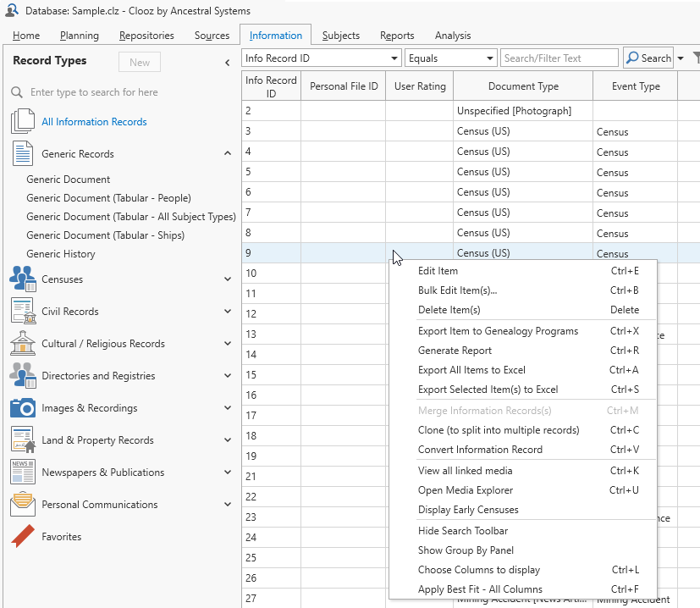Click the Search/Filter Text input field
This screenshot has width=700, height=608.
pos(559,58)
